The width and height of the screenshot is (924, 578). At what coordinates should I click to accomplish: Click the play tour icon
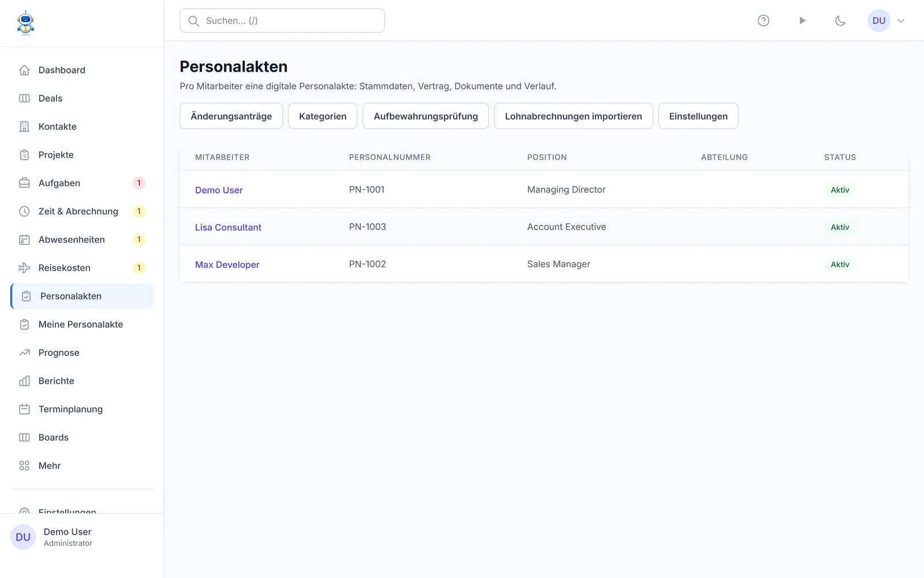tap(802, 21)
